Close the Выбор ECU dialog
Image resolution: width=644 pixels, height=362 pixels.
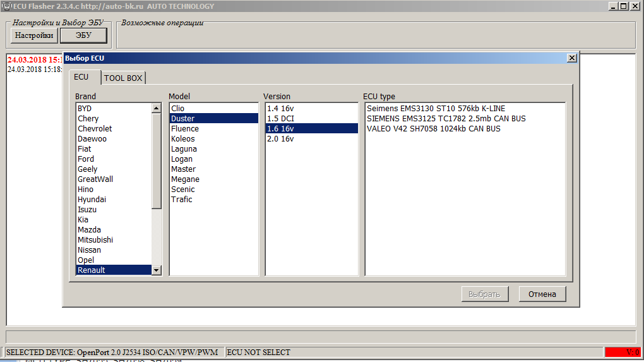572,58
